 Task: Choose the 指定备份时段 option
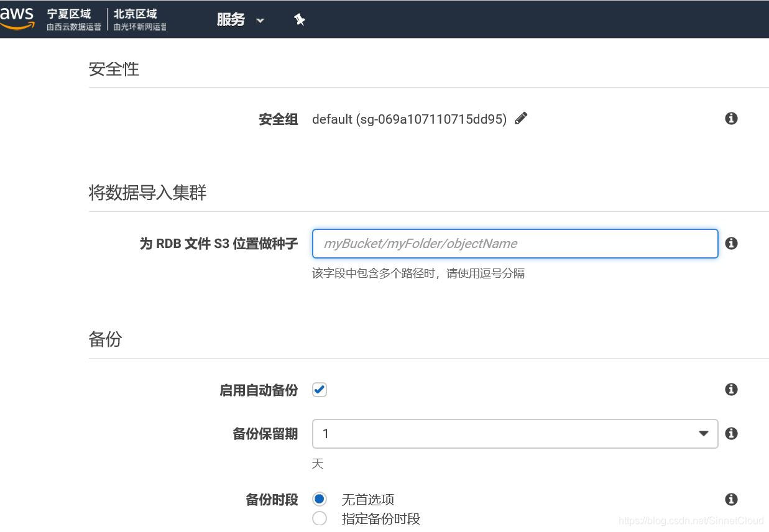[319, 518]
